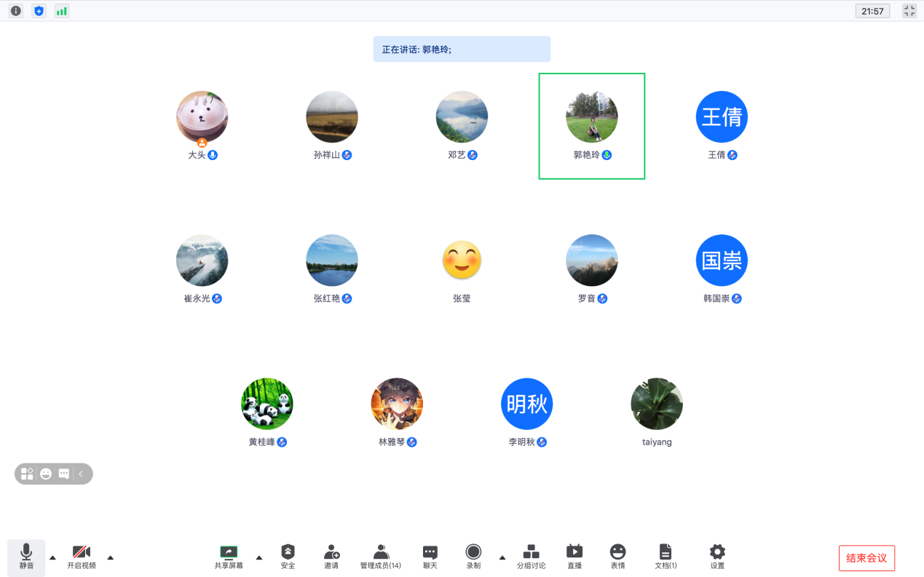Open 分组讨论 breakout rooms
Screen dimensions: 924x577
click(x=531, y=557)
